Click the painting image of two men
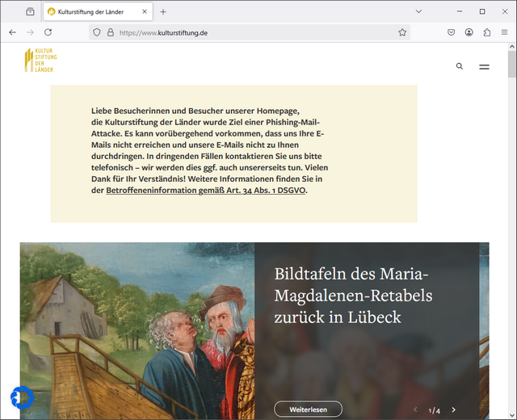517x420 pixels. click(137, 331)
